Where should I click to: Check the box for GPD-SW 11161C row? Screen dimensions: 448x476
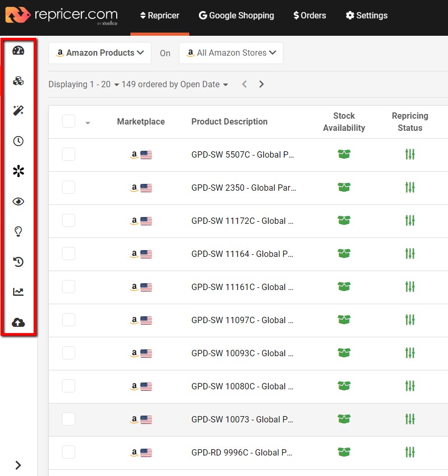coord(69,286)
